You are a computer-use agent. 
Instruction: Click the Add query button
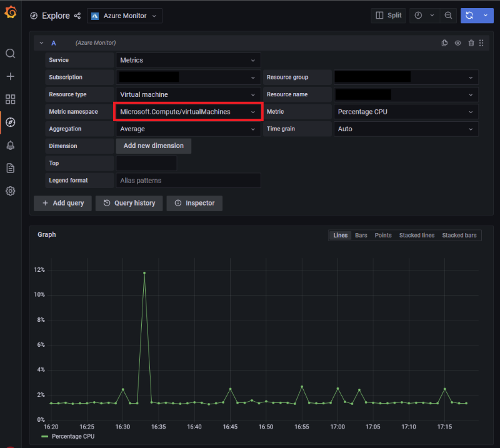[63, 203]
